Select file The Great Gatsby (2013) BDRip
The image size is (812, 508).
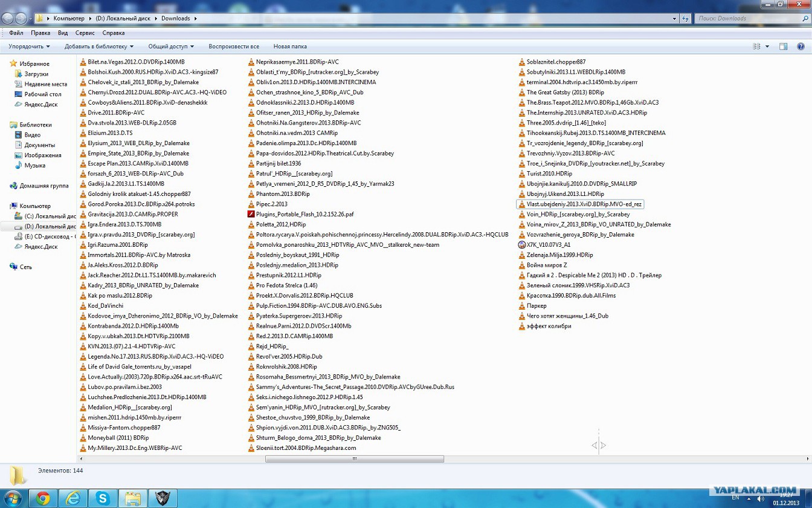click(x=565, y=93)
